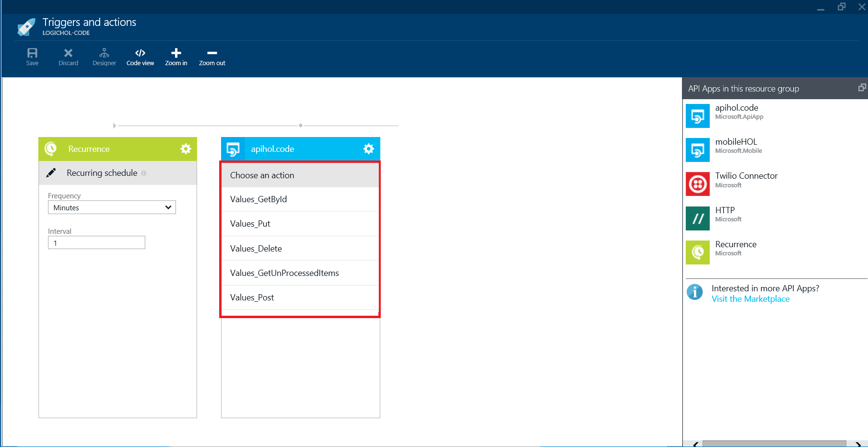
Task: Select the Values_Delete action
Action: tap(300, 249)
